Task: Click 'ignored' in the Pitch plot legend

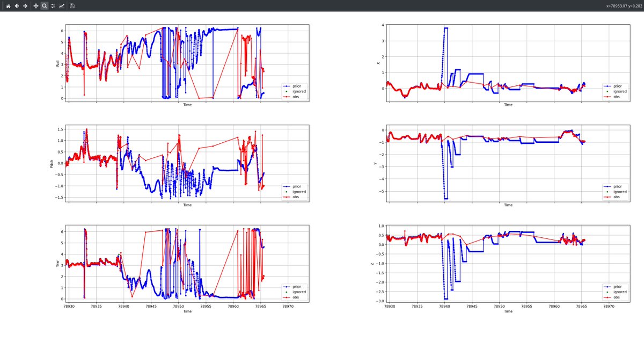Action: 299,192
